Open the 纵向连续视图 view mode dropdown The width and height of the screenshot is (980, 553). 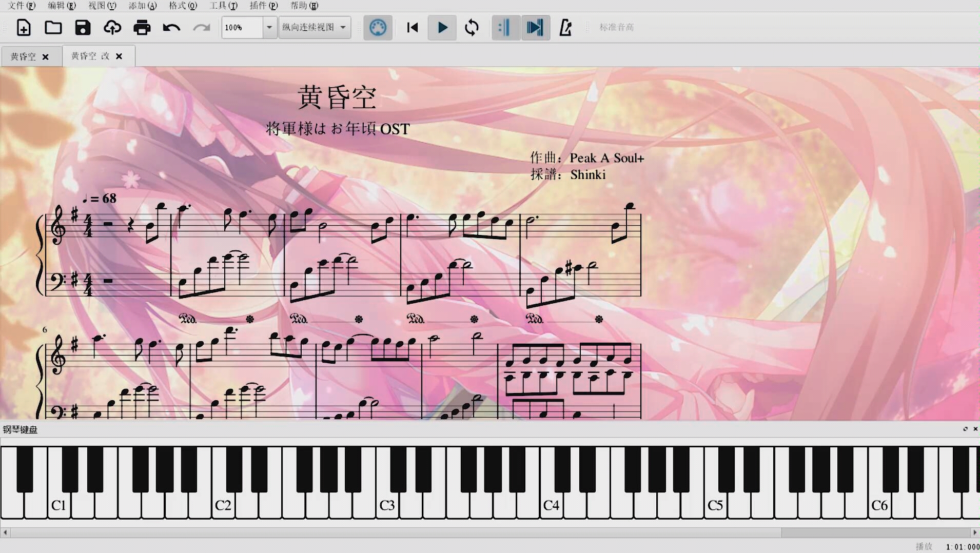315,27
